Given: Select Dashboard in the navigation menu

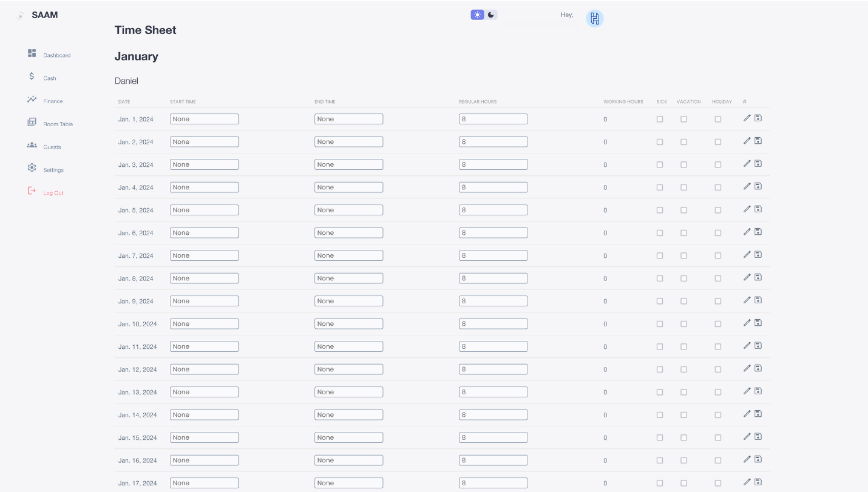Looking at the screenshot, I should (x=56, y=55).
